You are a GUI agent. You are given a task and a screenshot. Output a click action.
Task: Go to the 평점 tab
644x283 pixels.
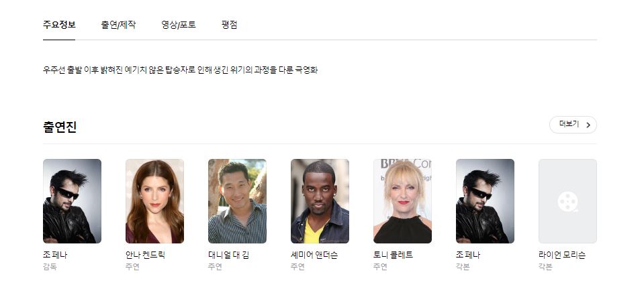click(x=229, y=25)
